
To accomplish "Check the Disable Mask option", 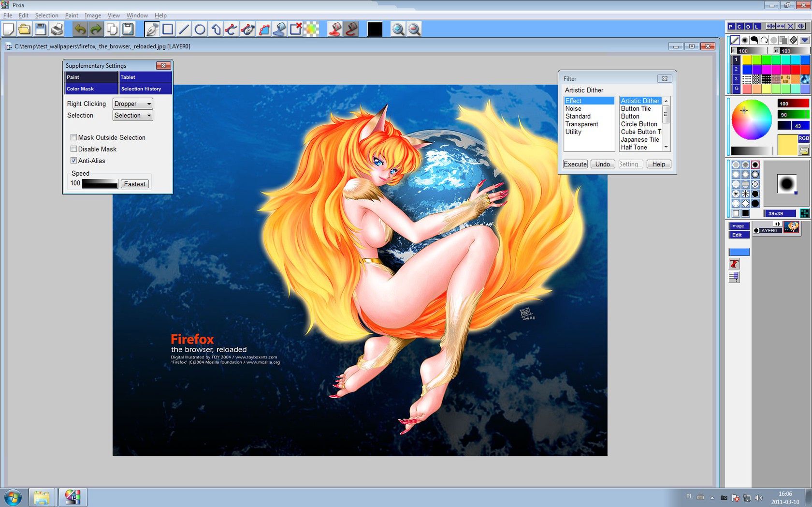I will coord(74,149).
